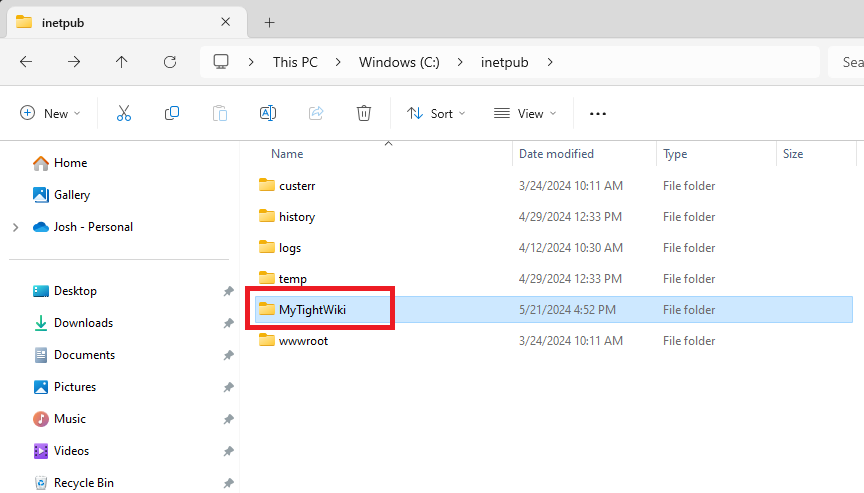Viewport: 864px width, 493px height.
Task: Sort by the Date modified column header
Action: click(x=556, y=154)
